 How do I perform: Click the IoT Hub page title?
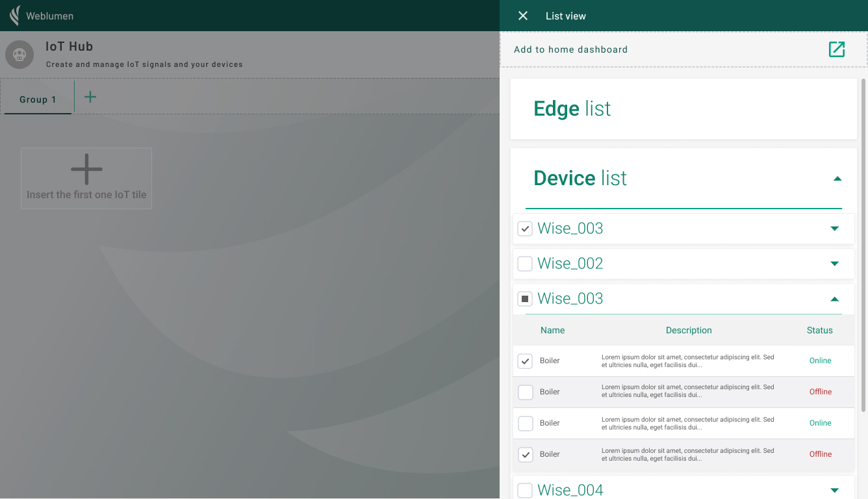coord(70,47)
